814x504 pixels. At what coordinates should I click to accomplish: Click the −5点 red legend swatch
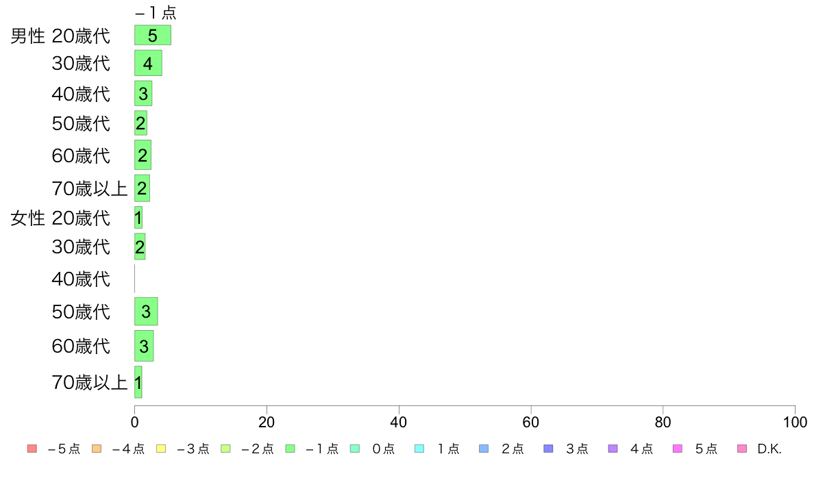click(32, 449)
